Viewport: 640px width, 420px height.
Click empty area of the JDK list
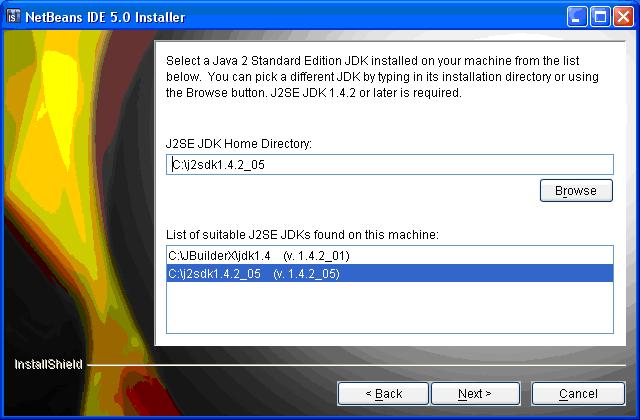(389, 308)
